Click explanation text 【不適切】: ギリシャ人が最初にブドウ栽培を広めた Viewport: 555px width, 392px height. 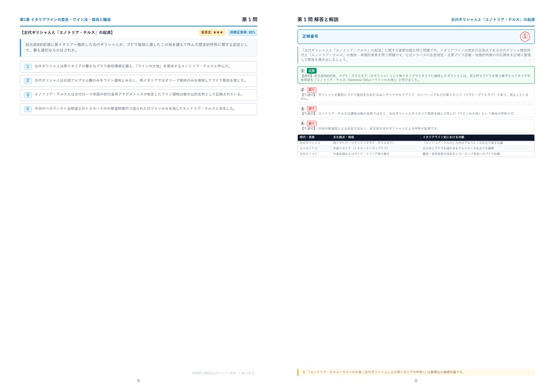pos(415,96)
